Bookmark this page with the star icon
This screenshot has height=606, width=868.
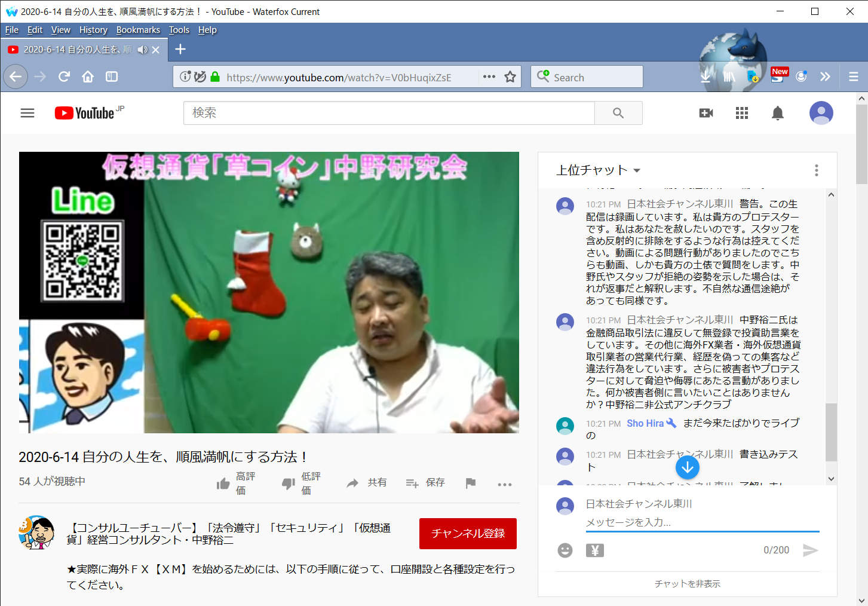point(510,77)
